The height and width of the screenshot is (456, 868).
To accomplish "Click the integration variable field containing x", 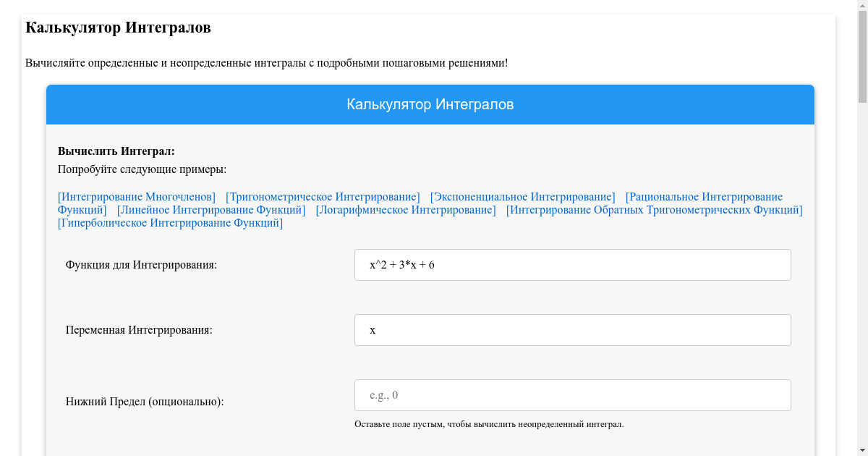I will pyautogui.click(x=572, y=330).
